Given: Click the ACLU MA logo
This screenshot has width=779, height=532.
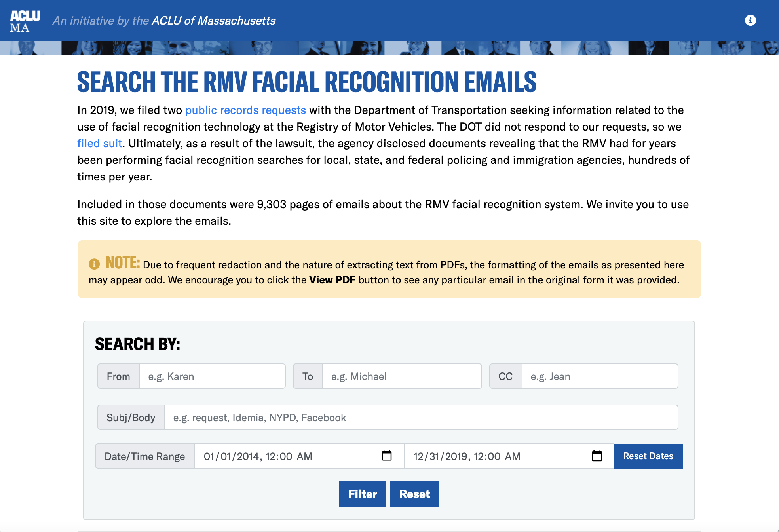Looking at the screenshot, I should tap(25, 21).
